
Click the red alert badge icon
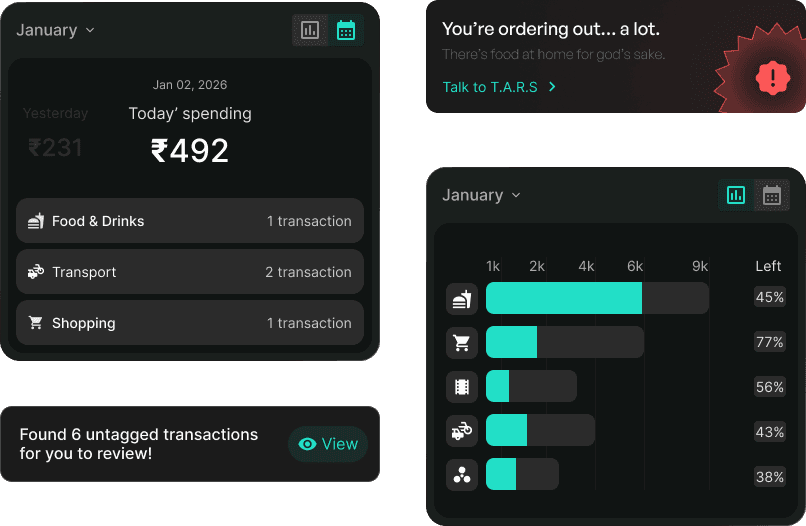tap(773, 78)
